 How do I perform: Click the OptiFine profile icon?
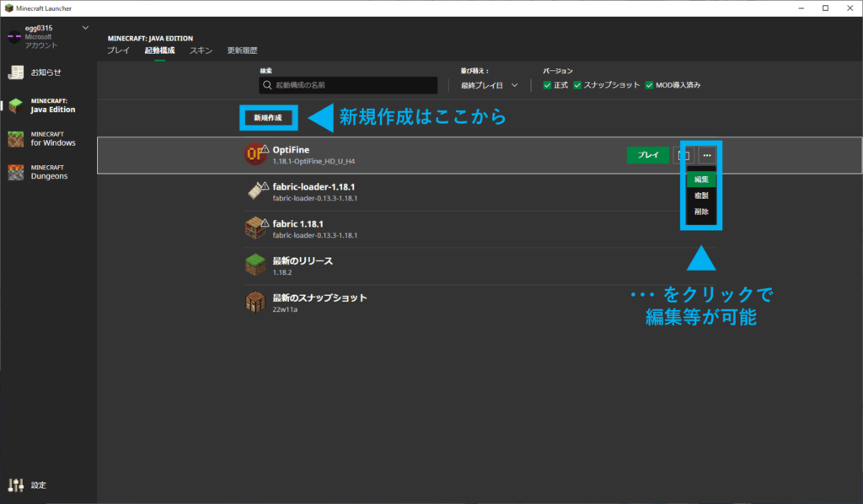[255, 154]
